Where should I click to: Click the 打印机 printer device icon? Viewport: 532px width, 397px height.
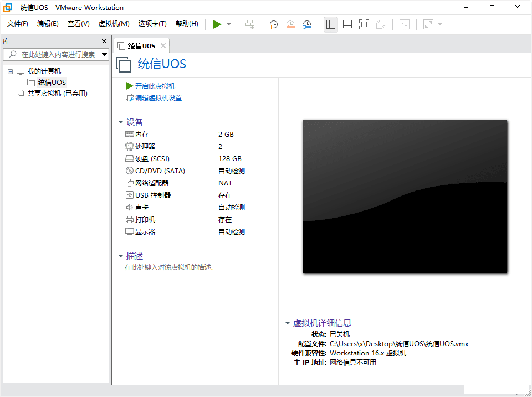(129, 220)
